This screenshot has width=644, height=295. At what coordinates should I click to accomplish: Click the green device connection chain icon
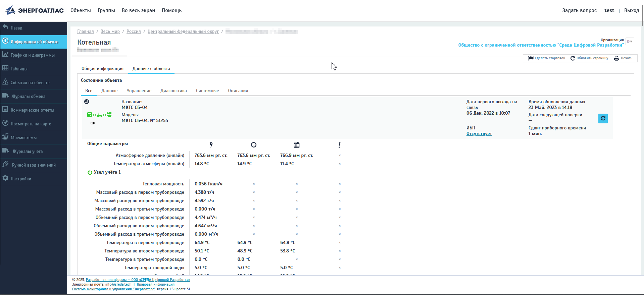pos(99,115)
